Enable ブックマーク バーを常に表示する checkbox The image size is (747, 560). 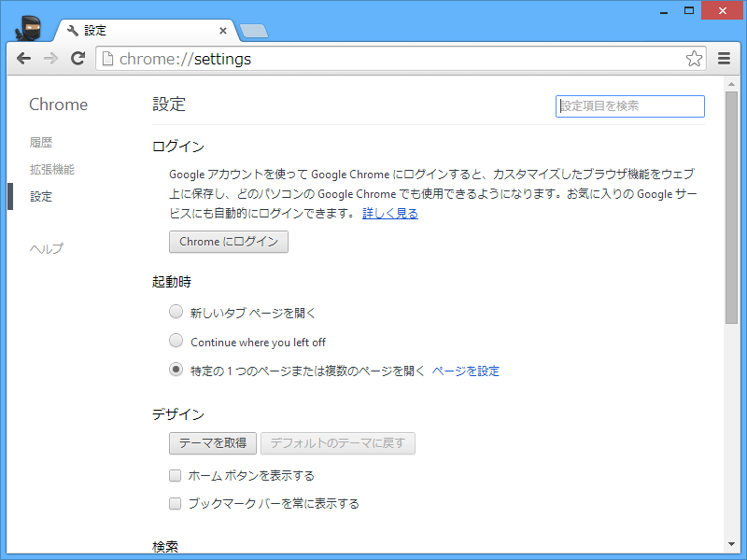[x=175, y=503]
